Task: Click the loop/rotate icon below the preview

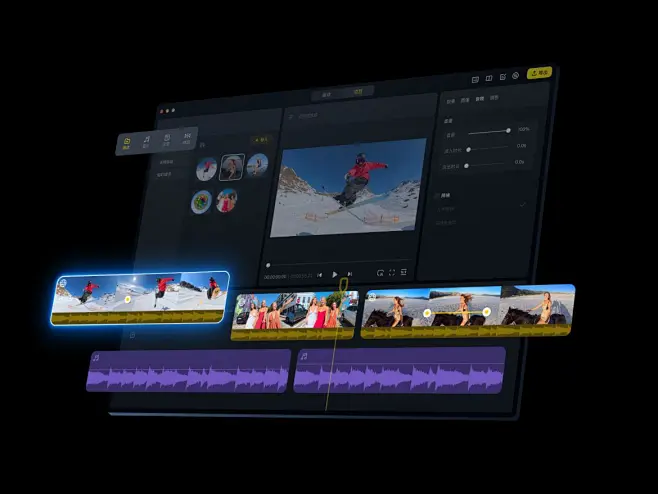Action: click(380, 272)
